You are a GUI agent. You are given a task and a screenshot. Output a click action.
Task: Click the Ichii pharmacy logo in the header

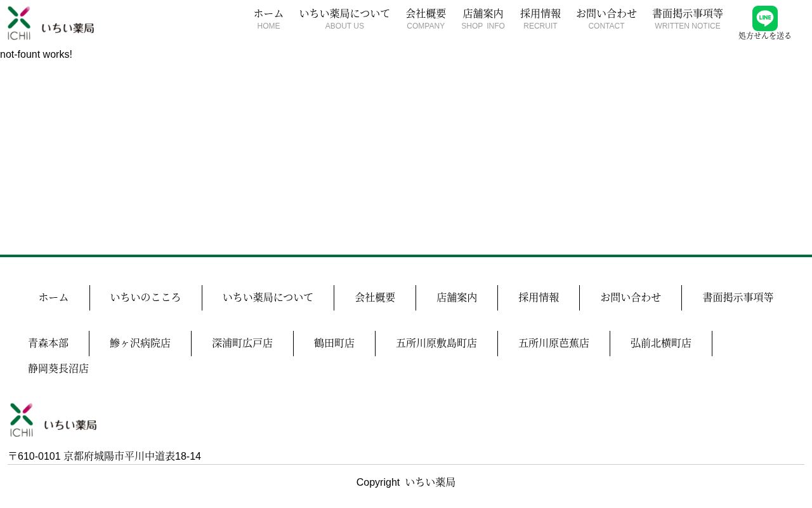[51, 23]
